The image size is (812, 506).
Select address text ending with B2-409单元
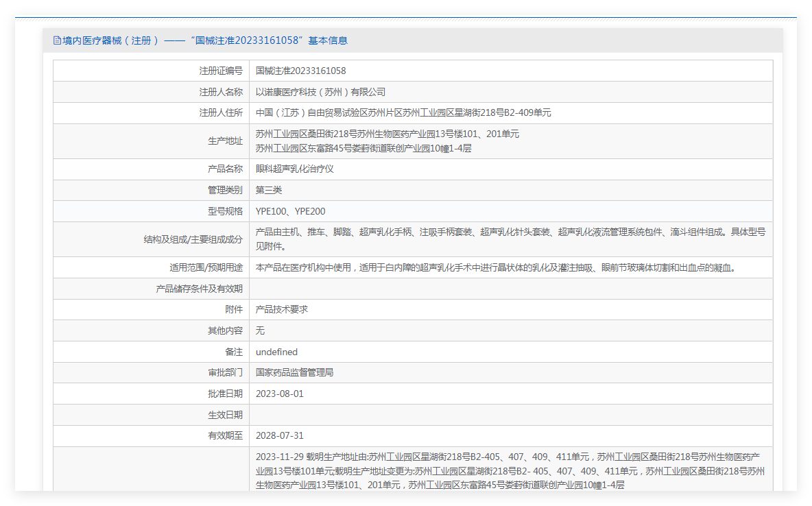pyautogui.click(x=403, y=113)
